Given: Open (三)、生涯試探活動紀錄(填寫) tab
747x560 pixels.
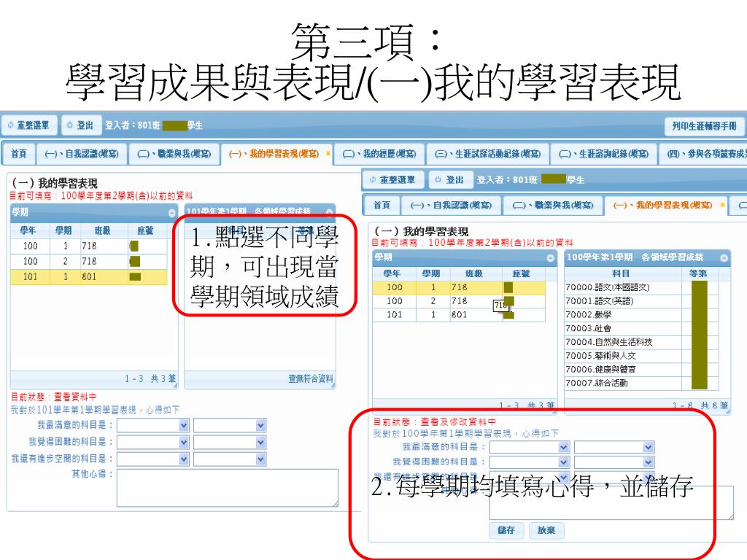Looking at the screenshot, I should tap(488, 154).
